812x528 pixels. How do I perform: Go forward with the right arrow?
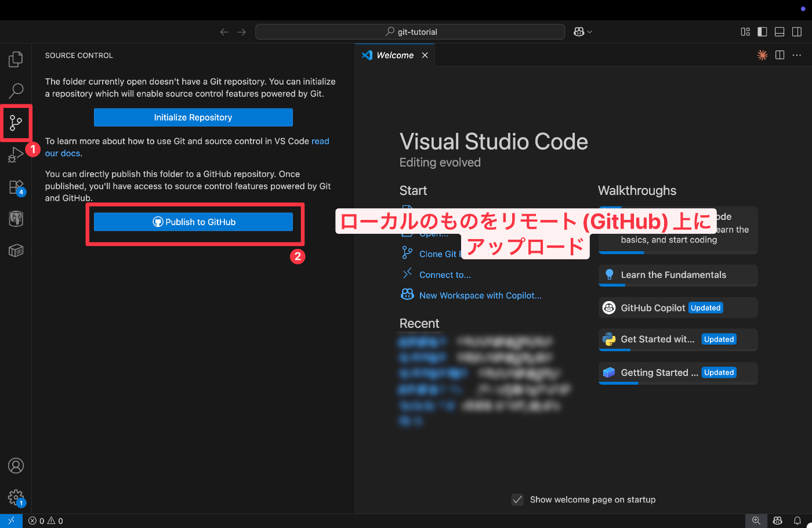[x=242, y=32]
